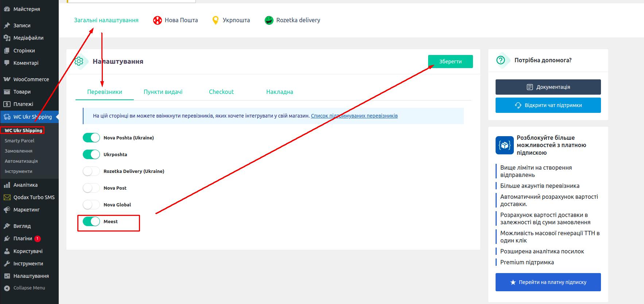Click the WooCommerce icon in sidebar
This screenshot has height=304, width=644.
coord(7,79)
